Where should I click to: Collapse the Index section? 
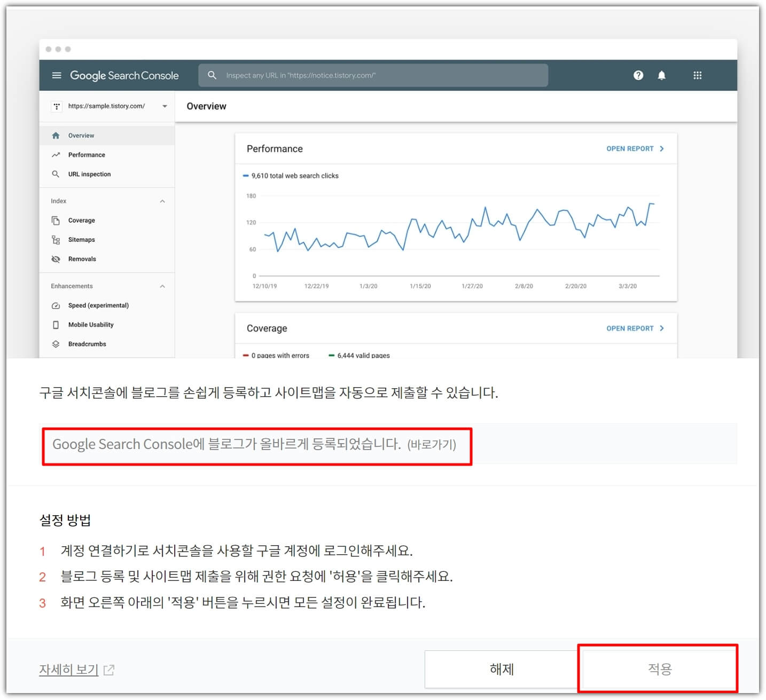[163, 201]
